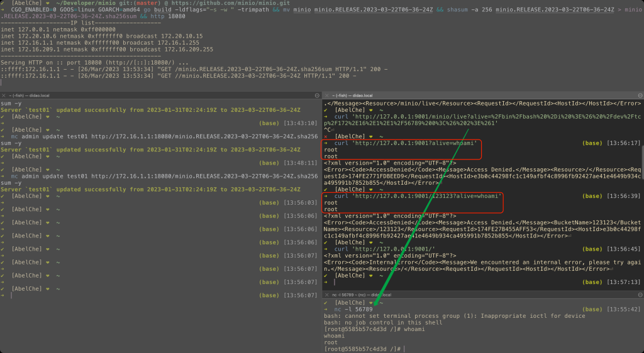Click the 'IP list' header line

point(80,23)
